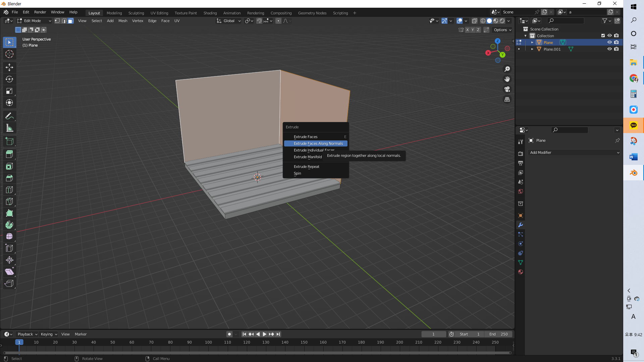Toggle X-ray view in header
The height and width of the screenshot is (362, 644).
point(474,21)
